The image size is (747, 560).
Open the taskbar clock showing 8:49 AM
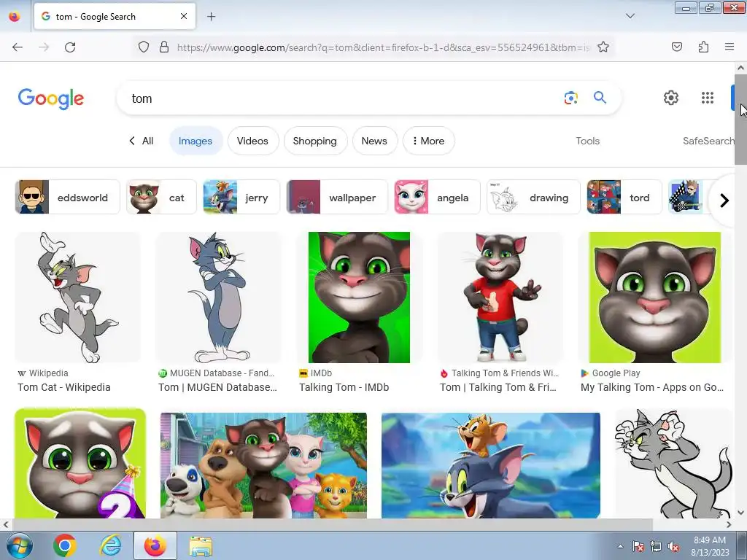point(710,546)
